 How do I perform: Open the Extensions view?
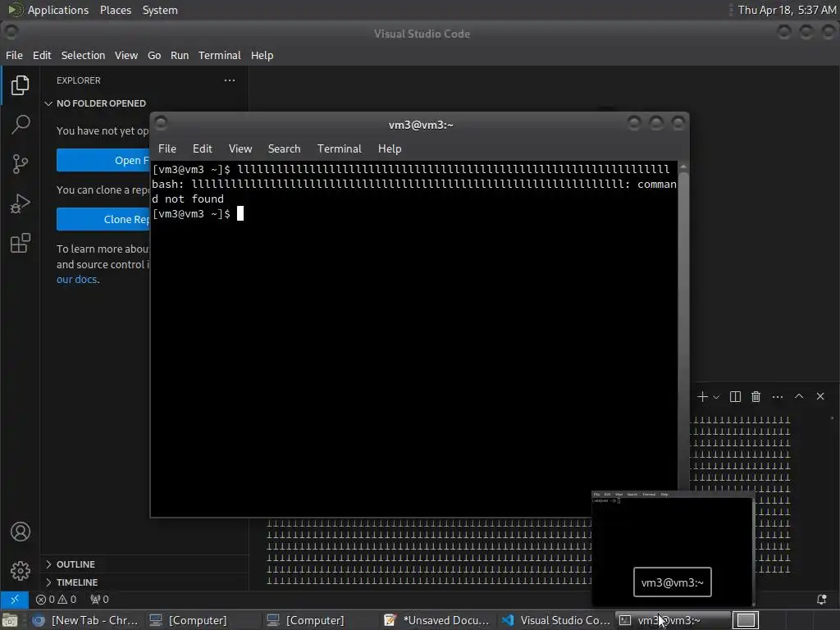point(20,243)
